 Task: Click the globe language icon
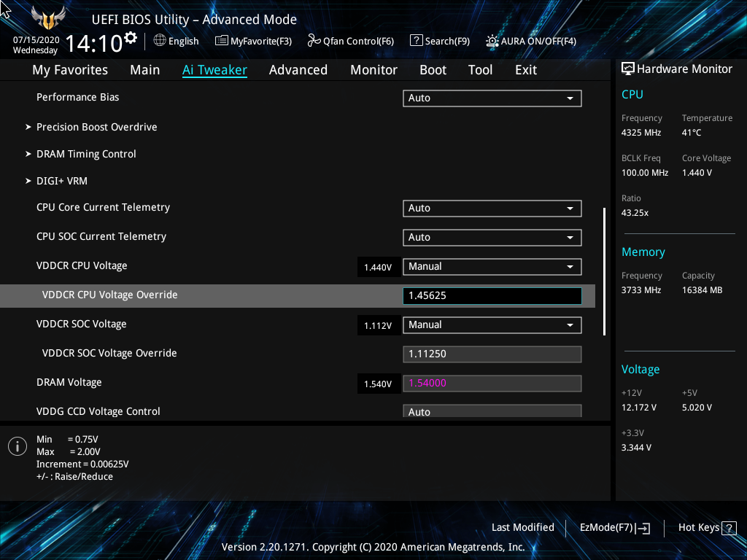point(160,41)
